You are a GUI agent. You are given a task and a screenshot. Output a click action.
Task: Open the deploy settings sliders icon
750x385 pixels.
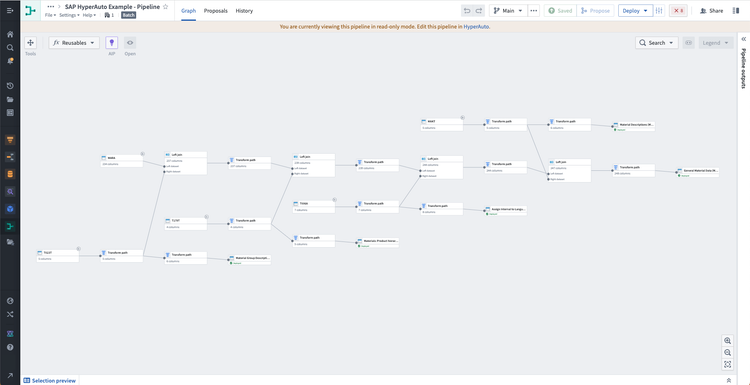pos(659,11)
